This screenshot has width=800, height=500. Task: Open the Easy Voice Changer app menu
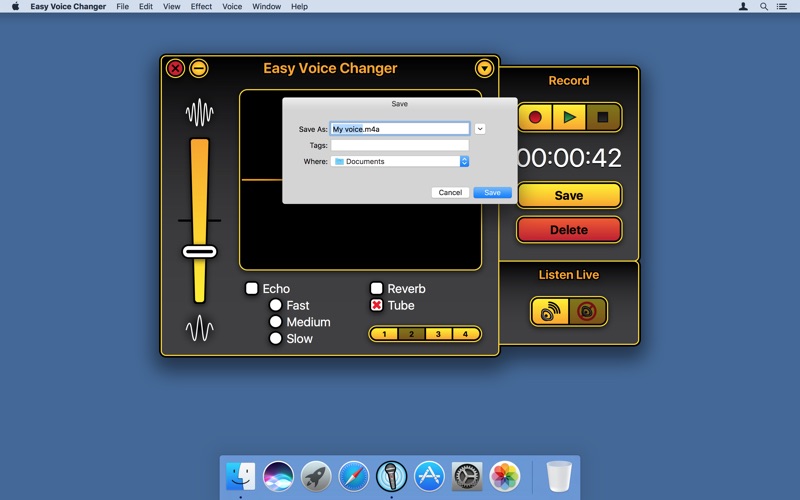(68, 6)
